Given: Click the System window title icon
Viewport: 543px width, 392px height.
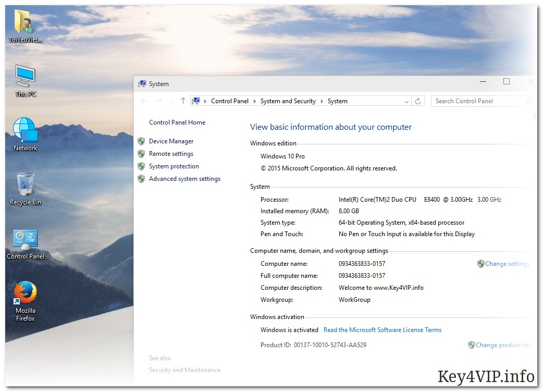Looking at the screenshot, I should click(x=142, y=84).
